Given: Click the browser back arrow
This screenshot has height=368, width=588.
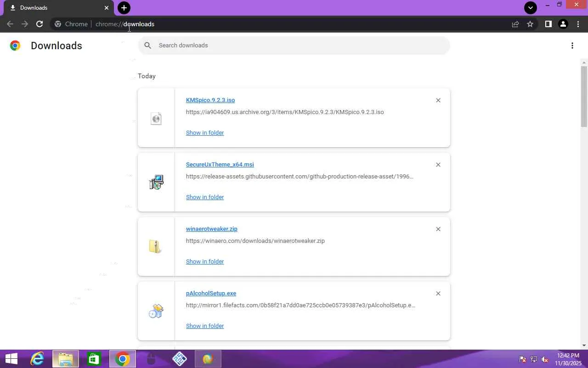Looking at the screenshot, I should click(10, 24).
